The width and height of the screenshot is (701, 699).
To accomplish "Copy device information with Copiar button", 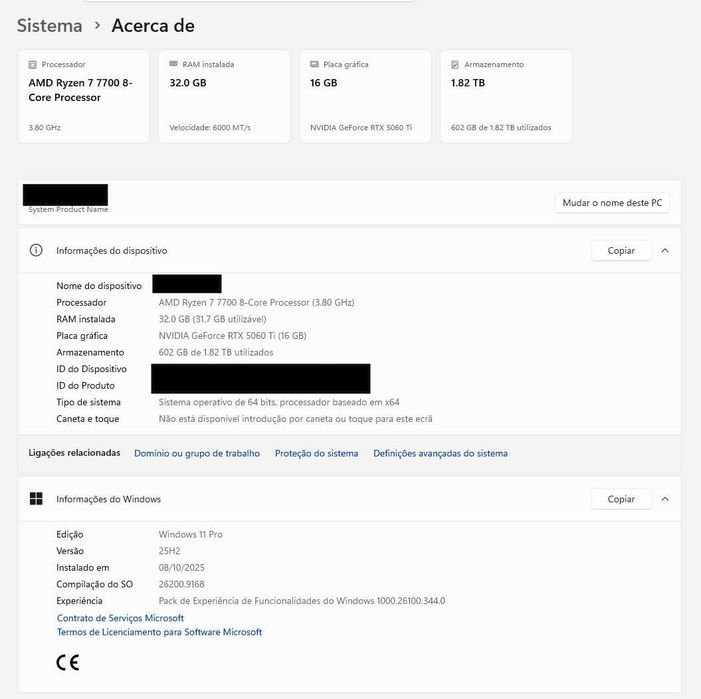I will pos(621,251).
